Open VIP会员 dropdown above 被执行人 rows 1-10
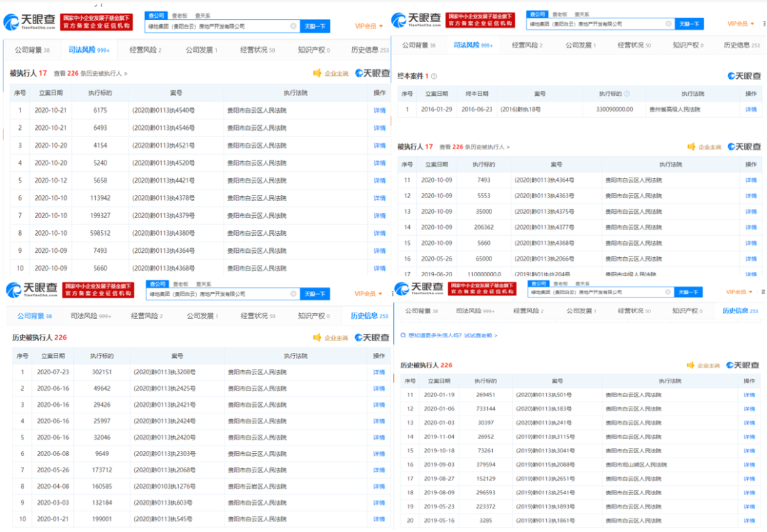 tap(369, 26)
